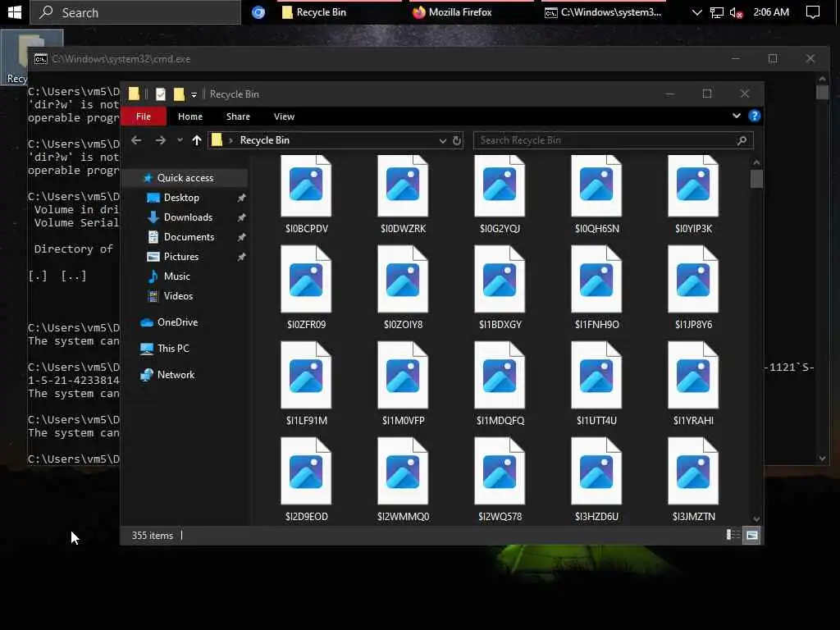Select the $I1BDXGY file icon
Viewport: 840px width, 630px height.
pyautogui.click(x=500, y=279)
